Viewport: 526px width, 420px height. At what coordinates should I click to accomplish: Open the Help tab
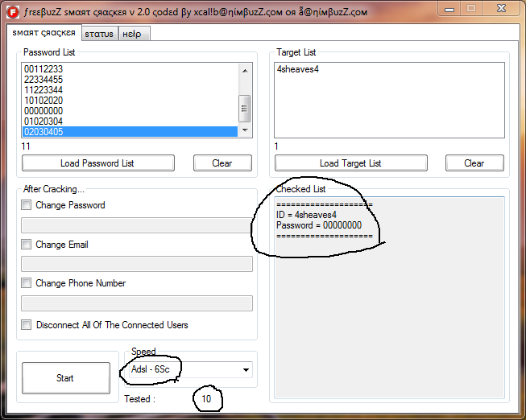click(x=134, y=34)
